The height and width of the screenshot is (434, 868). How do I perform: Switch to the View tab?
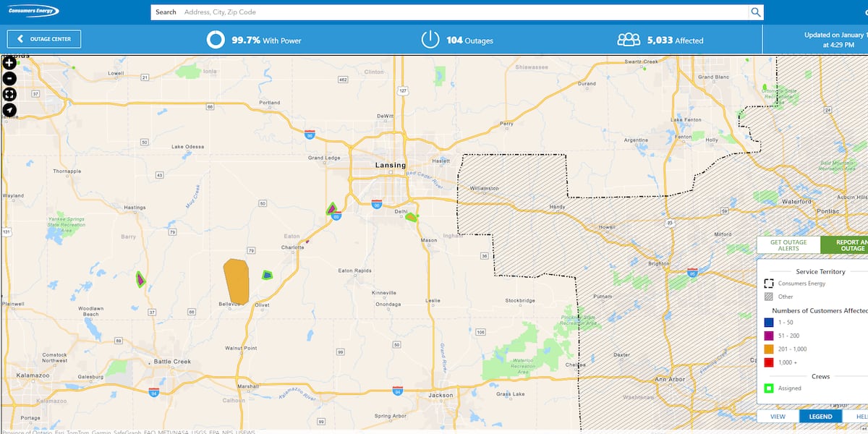click(778, 417)
